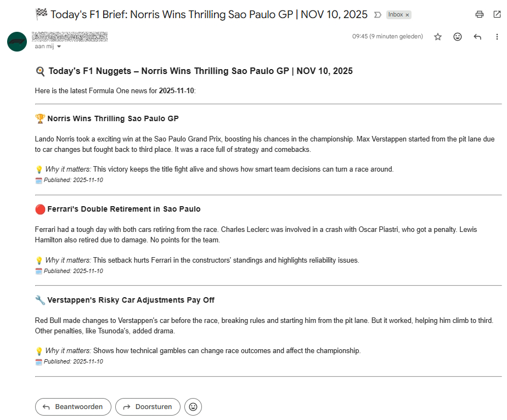Click the 'Norris Wins Thrilling Sao Paulo GP' section heading
Image resolution: width=507 pixels, height=420 pixels.
[x=113, y=118]
